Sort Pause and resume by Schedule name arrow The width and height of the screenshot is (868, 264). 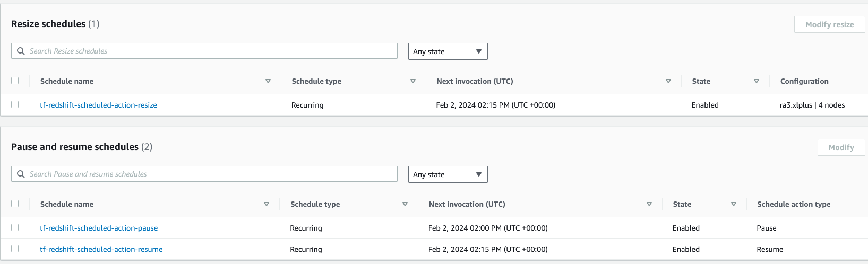click(267, 204)
